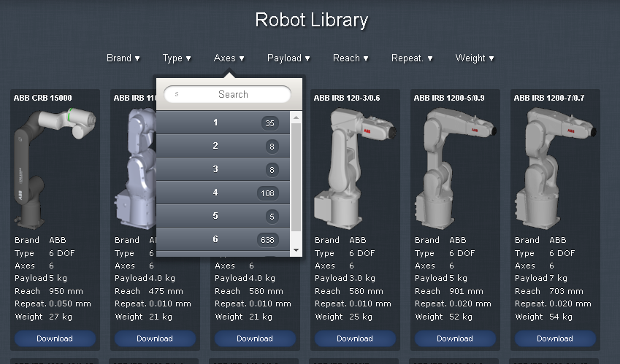Screen dimensions: 620x364
Task: Click the 52 kg weight value
Action: 461,317
